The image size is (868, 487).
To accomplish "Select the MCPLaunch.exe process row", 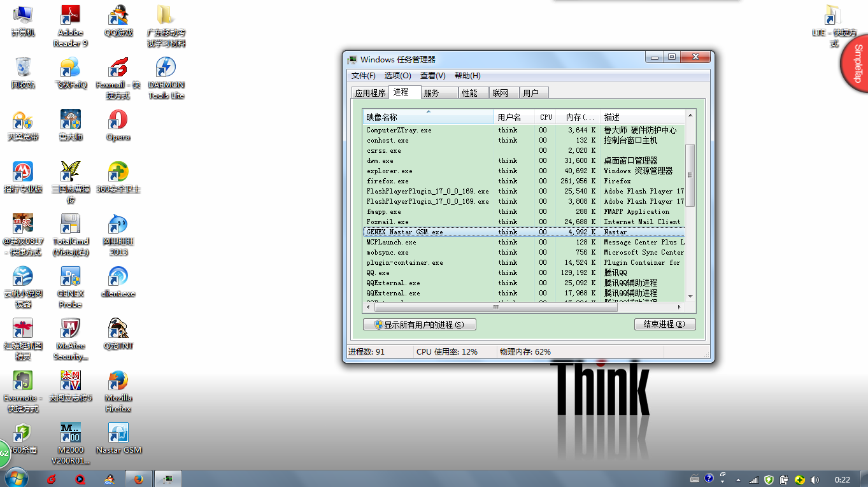I will click(x=524, y=242).
